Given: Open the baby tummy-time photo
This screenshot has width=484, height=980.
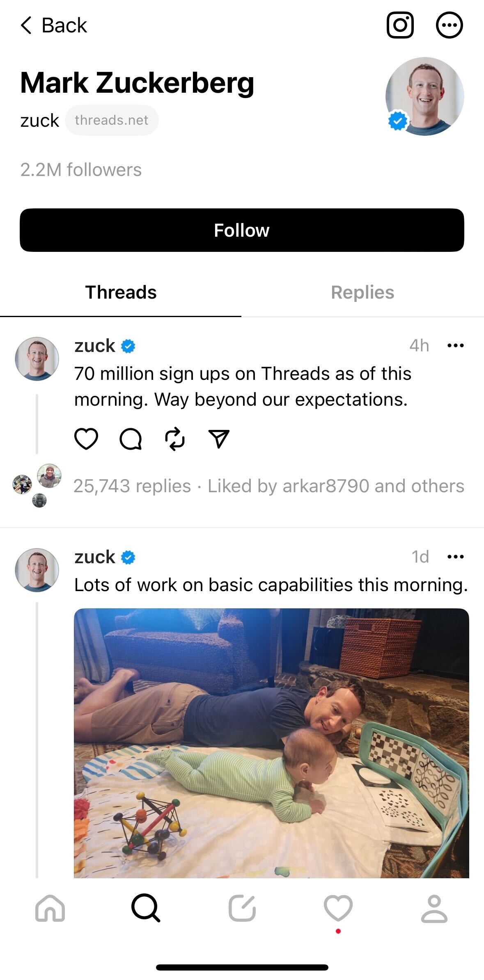Looking at the screenshot, I should point(271,743).
